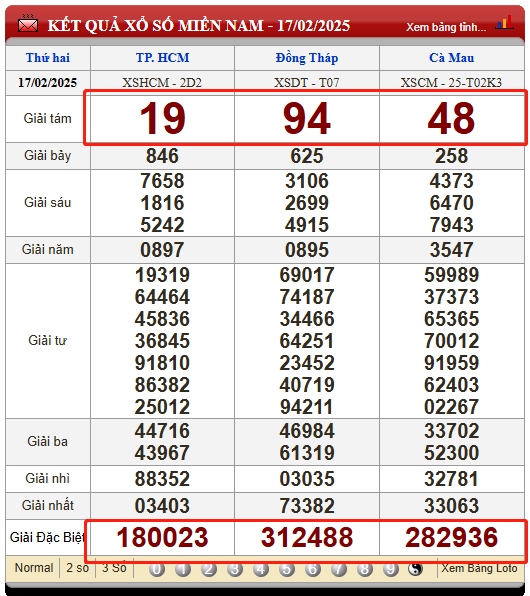Image resolution: width=530 pixels, height=596 pixels.
Task: Open TP. HCM province link
Action: click(162, 58)
